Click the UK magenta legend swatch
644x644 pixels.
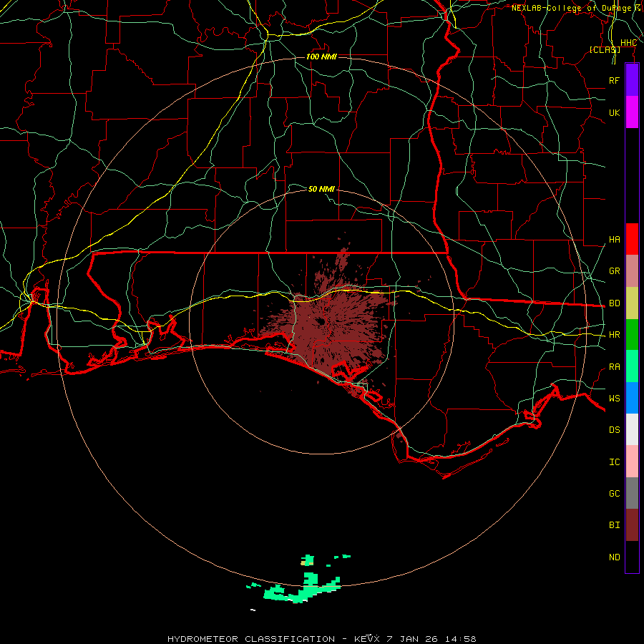(632, 112)
